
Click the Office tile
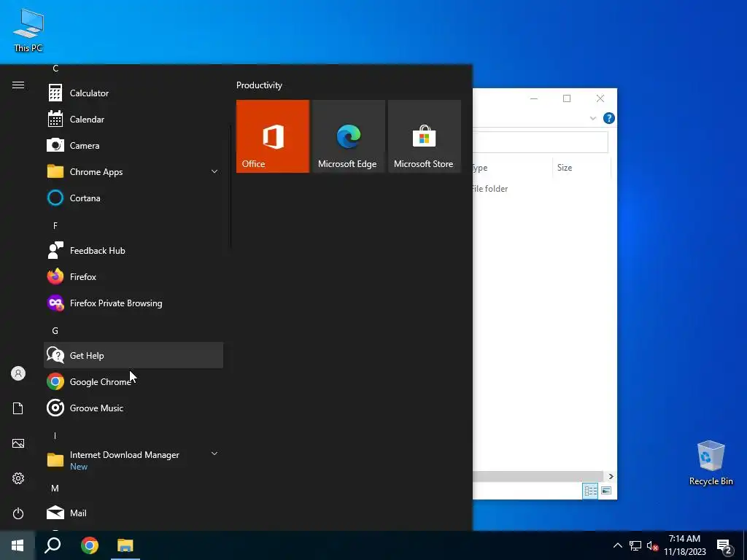[x=273, y=136]
